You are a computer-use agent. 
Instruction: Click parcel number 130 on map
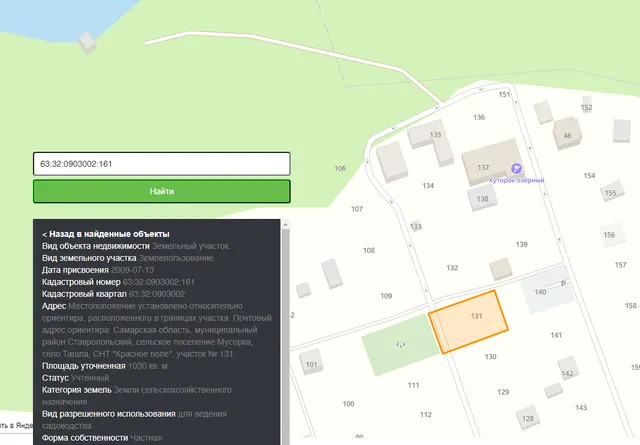pos(490,356)
